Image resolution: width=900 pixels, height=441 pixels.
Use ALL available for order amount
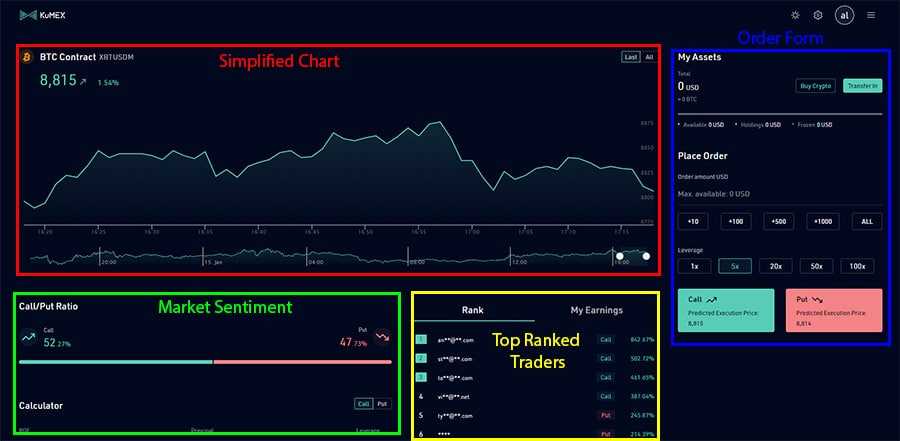[867, 222]
